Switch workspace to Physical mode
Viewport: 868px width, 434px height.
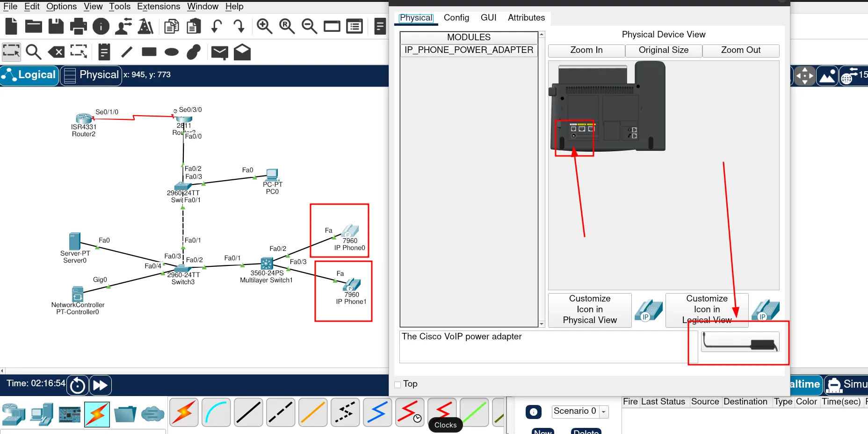(x=92, y=75)
